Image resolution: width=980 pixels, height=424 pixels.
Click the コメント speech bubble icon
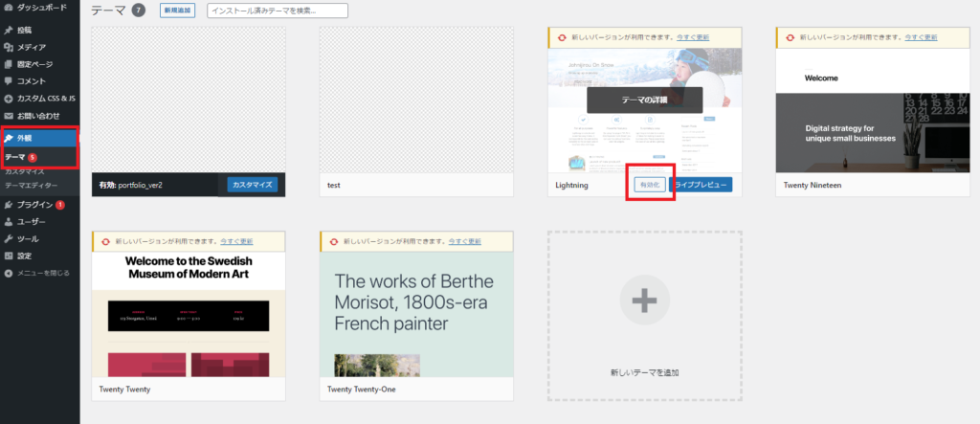pyautogui.click(x=9, y=81)
